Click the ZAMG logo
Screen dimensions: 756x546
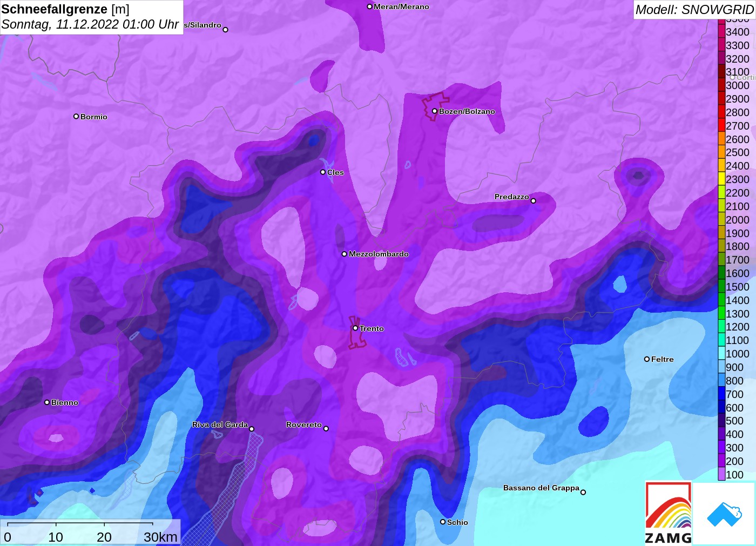pos(668,513)
